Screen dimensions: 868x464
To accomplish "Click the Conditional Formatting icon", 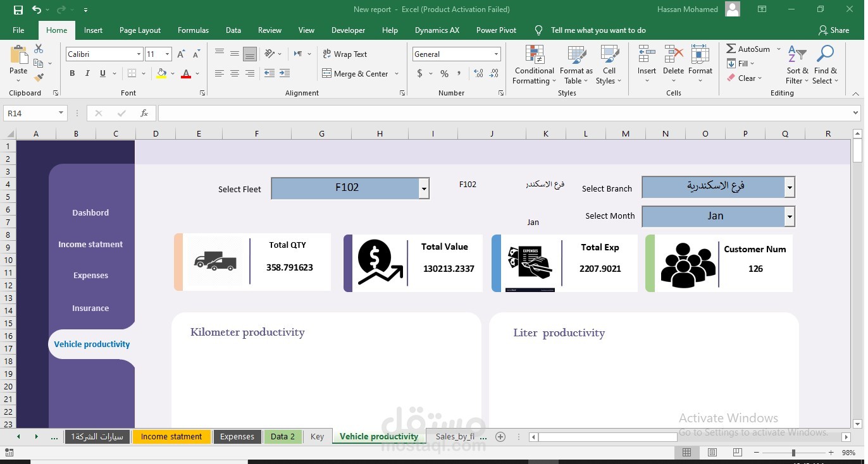I will point(535,55).
